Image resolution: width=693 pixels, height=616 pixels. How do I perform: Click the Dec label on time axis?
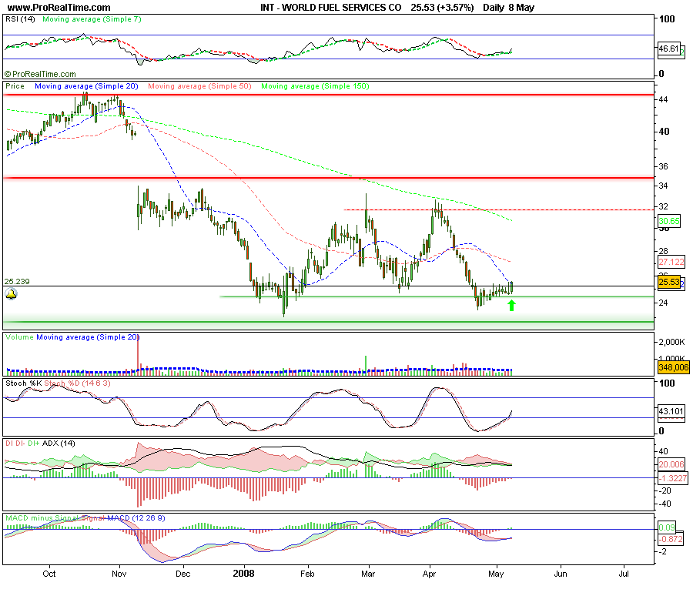pyautogui.click(x=183, y=574)
